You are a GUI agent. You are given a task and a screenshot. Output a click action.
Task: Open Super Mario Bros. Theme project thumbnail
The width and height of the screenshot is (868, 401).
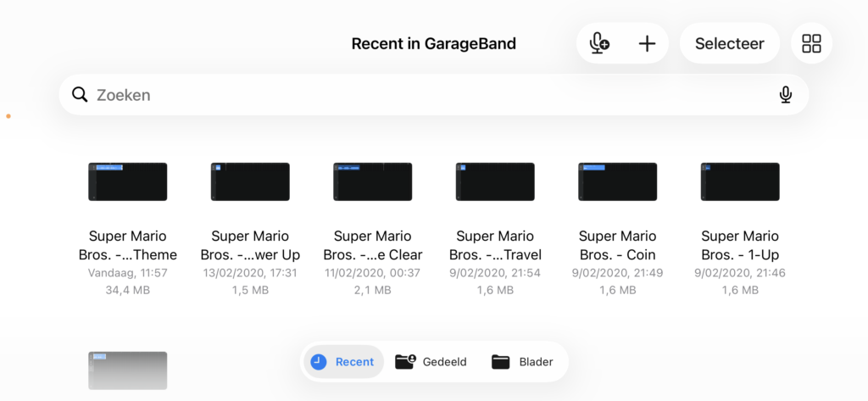(128, 181)
